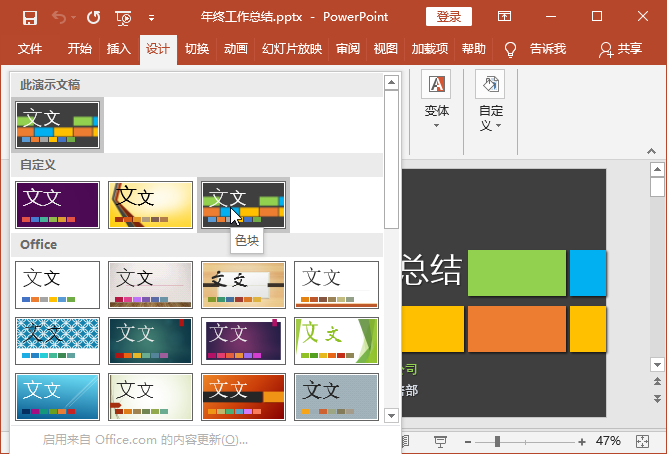Click the theme gallery scroll-up arrow
Viewport: 667px width, 454px height.
(391, 82)
